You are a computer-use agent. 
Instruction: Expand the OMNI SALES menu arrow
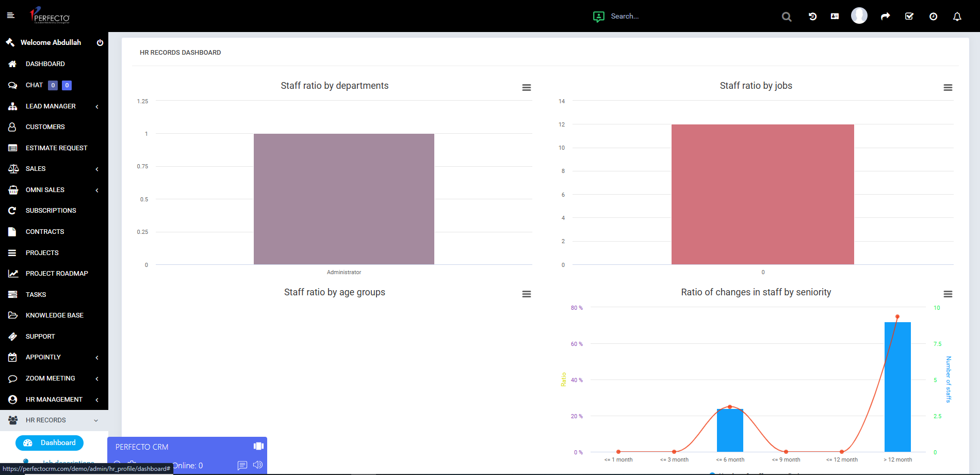pos(97,190)
